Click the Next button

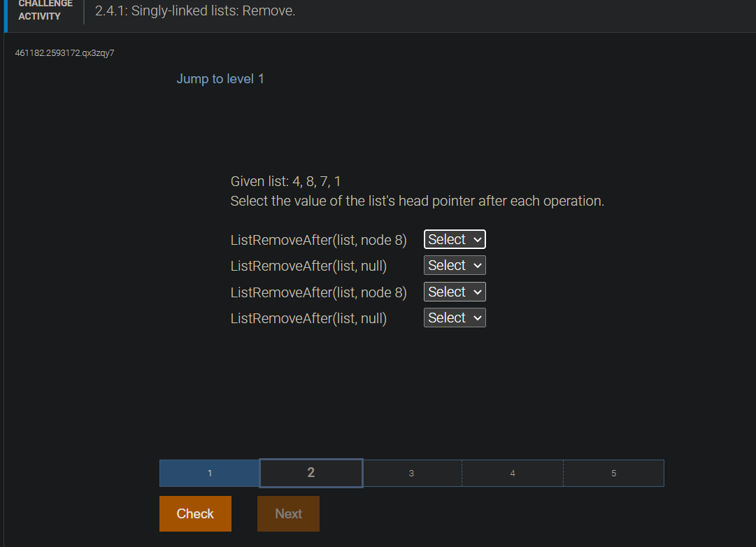(288, 513)
